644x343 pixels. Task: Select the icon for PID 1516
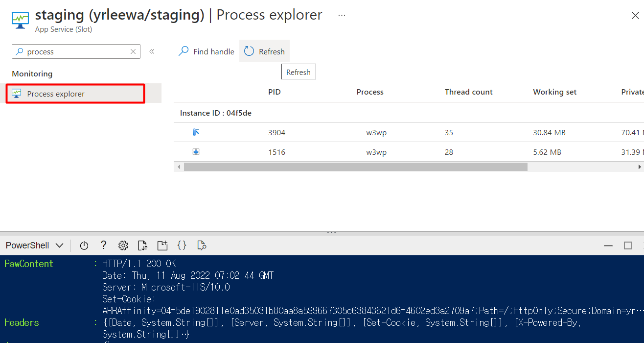click(196, 152)
